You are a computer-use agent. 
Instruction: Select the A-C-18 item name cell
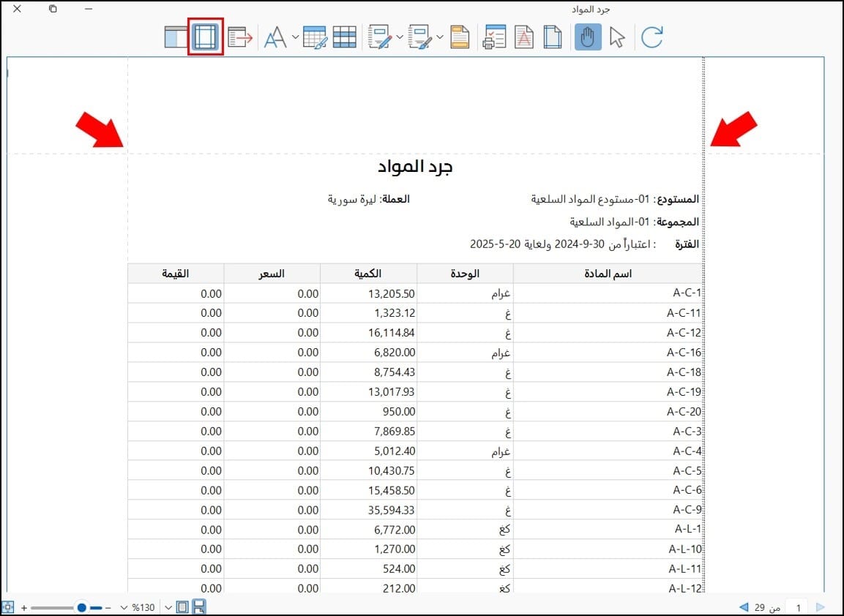click(x=608, y=372)
